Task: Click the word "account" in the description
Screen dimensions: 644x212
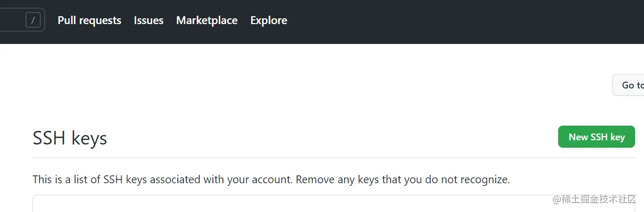Action: [x=272, y=180]
